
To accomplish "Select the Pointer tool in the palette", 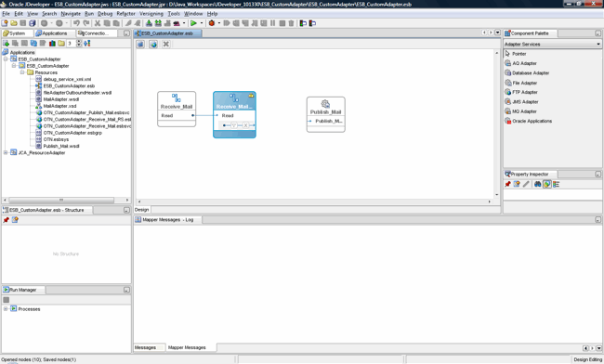I will [516, 54].
